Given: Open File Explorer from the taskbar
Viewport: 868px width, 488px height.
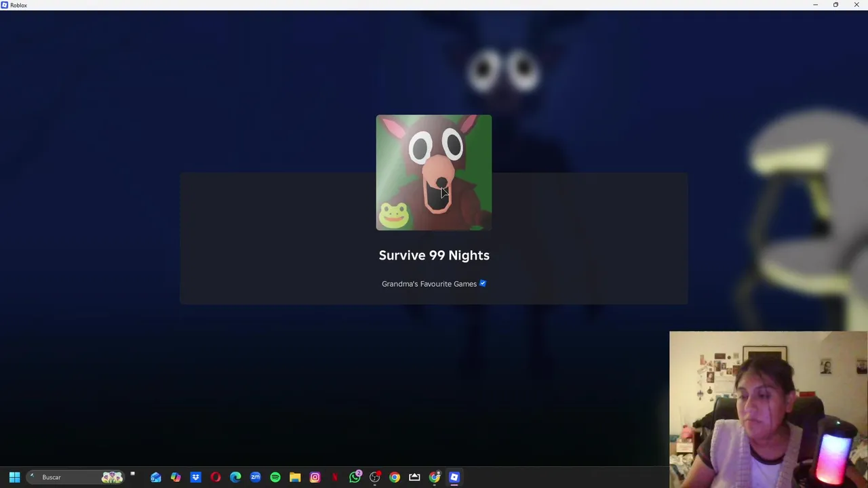Looking at the screenshot, I should (295, 477).
